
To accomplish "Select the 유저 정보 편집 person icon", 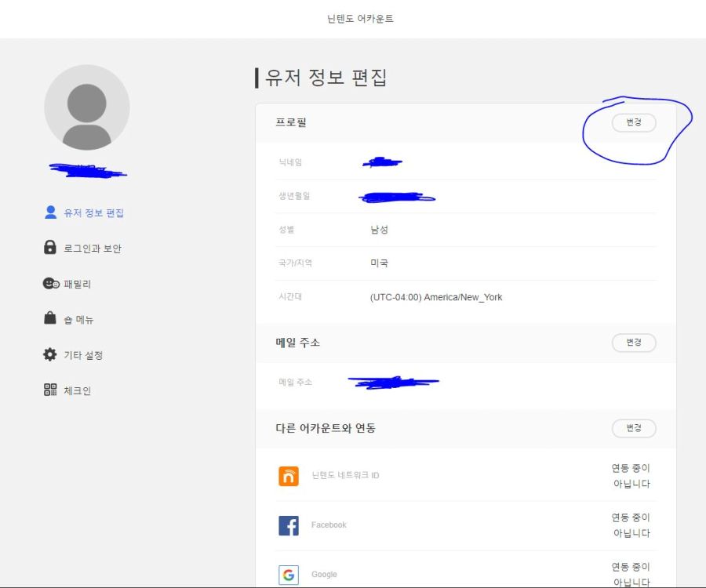I will (49, 212).
